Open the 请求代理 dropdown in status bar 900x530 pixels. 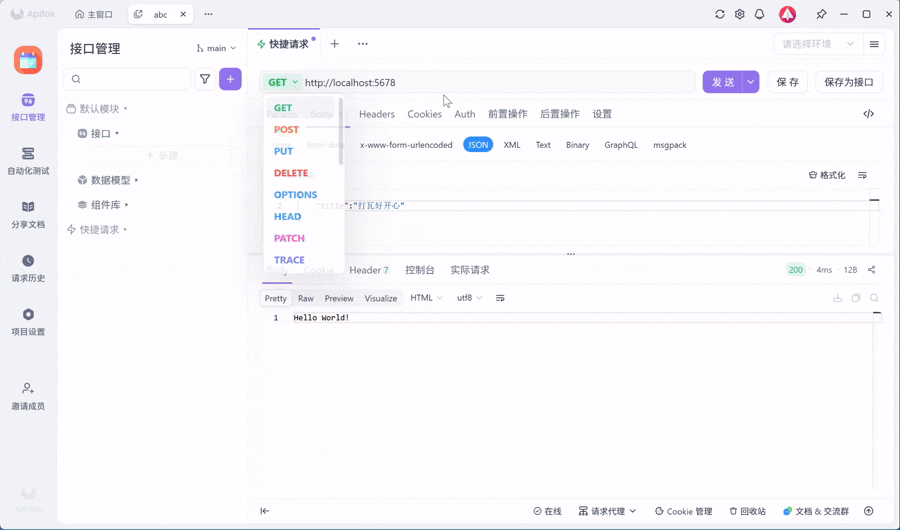coord(607,511)
